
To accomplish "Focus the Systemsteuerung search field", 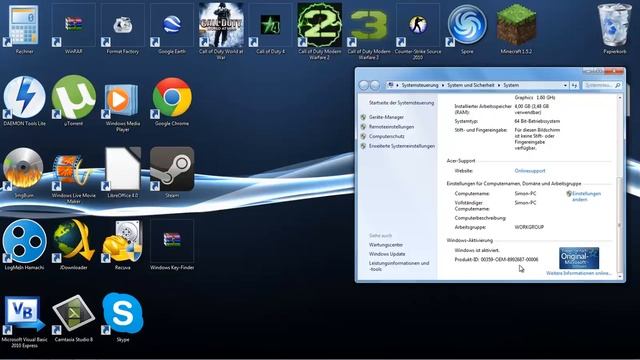I will (x=602, y=85).
